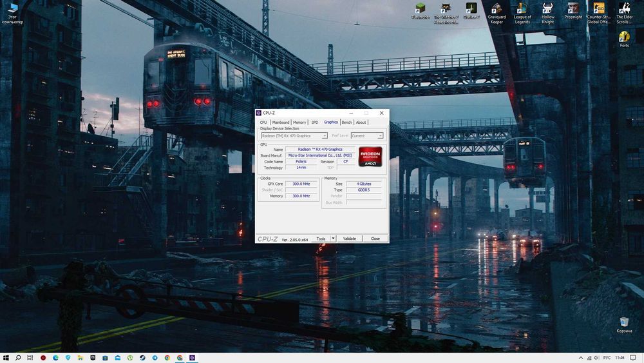644x363 pixels.
Task: Click the GFX Core 300.0 MHz value
Action: tap(301, 184)
